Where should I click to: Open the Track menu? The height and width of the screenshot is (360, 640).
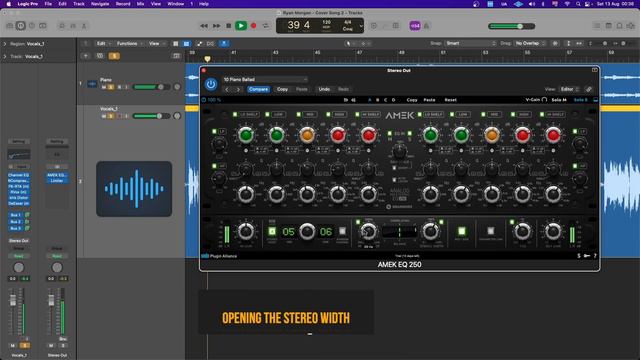79,4
